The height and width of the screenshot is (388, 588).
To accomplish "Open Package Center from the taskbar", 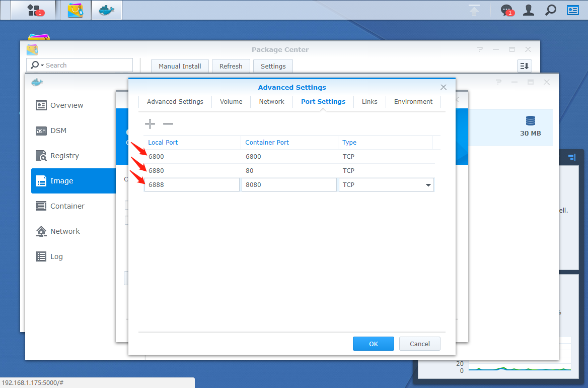I will tap(76, 10).
